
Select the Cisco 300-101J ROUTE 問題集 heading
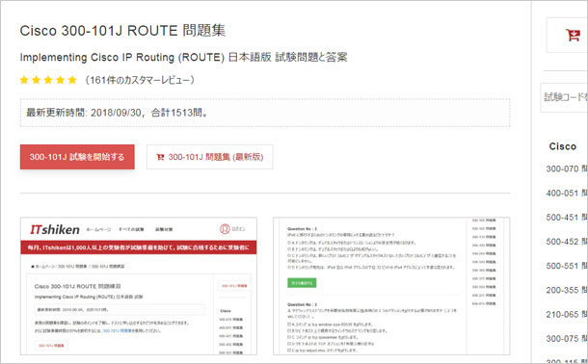click(122, 31)
